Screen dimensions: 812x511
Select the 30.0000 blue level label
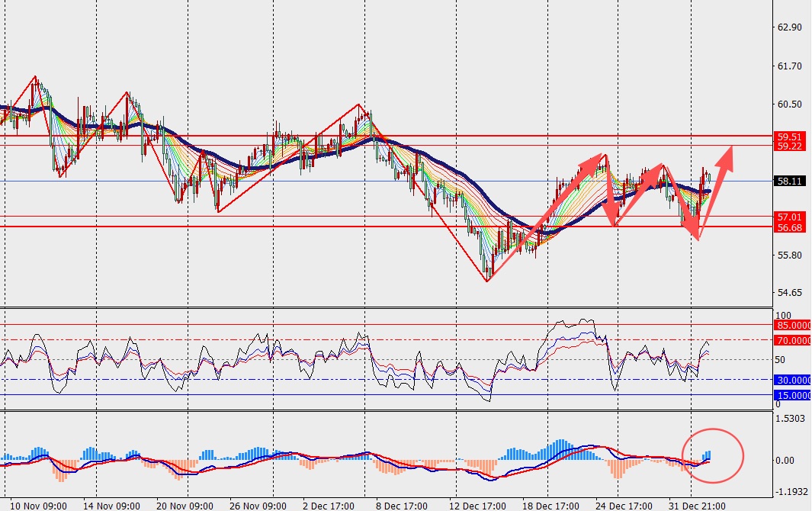[793, 380]
